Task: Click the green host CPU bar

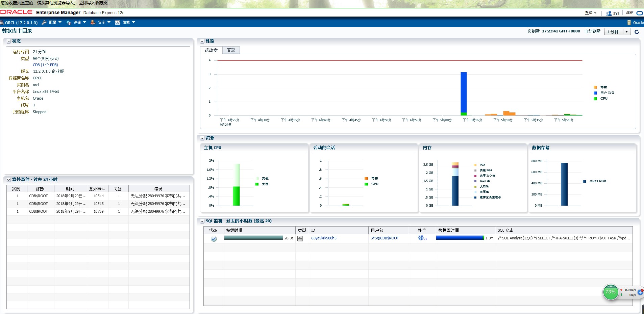Action: tap(236, 196)
